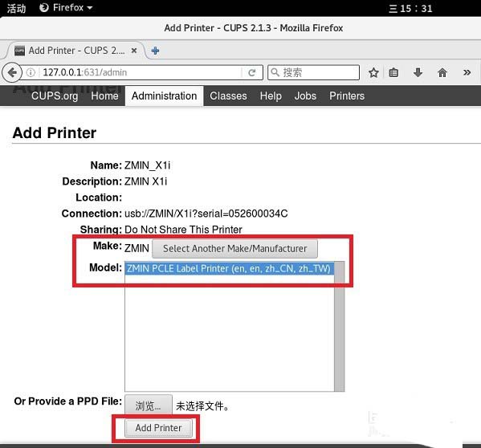
Task: Open a new tab with the plus icon
Action: pos(155,51)
